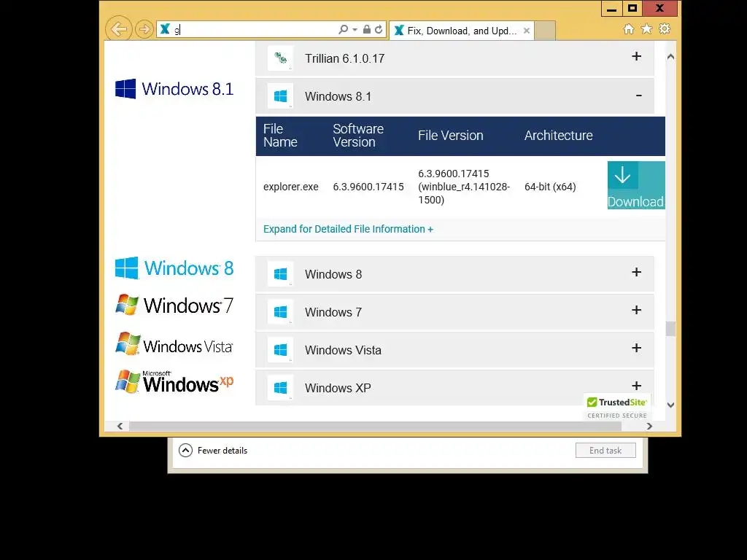747x560 pixels.
Task: Go to the Home page icon
Action: pos(629,29)
